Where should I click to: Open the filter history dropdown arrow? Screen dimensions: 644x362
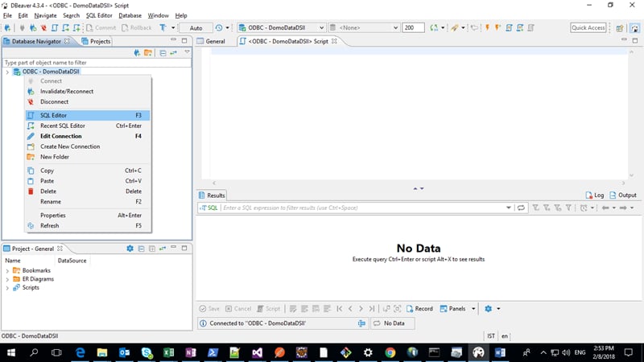[x=509, y=208]
